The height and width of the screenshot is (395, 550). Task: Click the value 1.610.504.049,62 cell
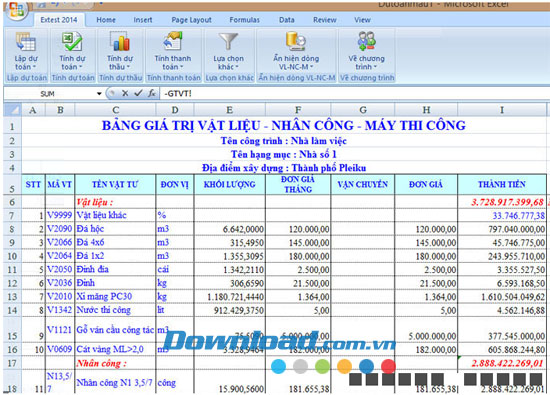tap(502, 297)
